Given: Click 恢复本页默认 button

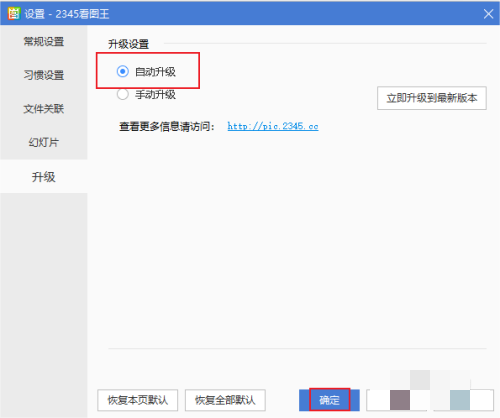Looking at the screenshot, I should 138,400.
